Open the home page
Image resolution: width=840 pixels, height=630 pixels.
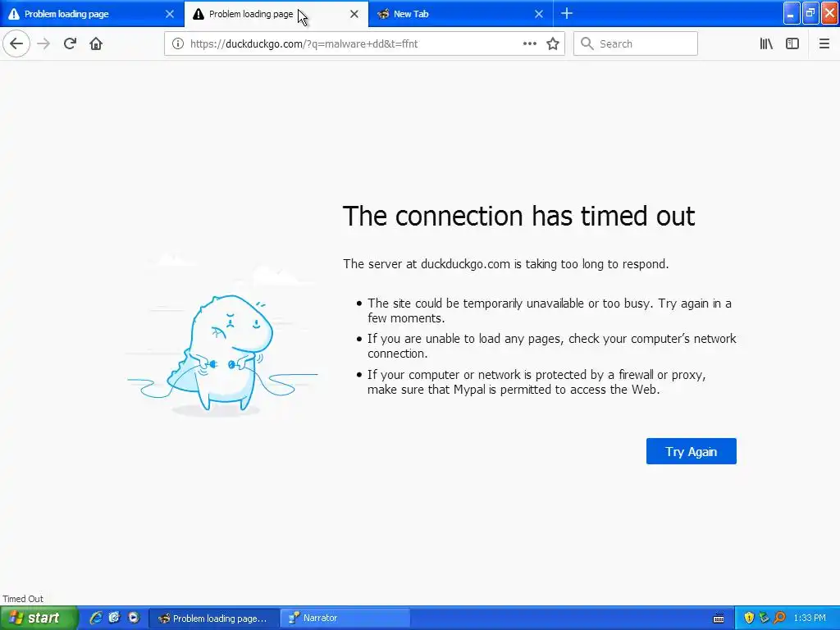96,43
